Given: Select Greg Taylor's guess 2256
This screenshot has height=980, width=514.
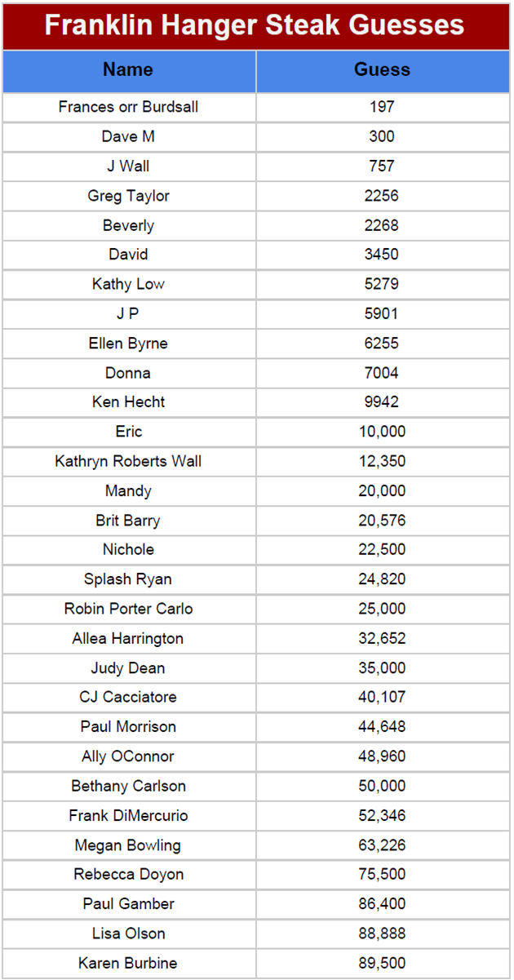Looking at the screenshot, I should click(382, 196).
